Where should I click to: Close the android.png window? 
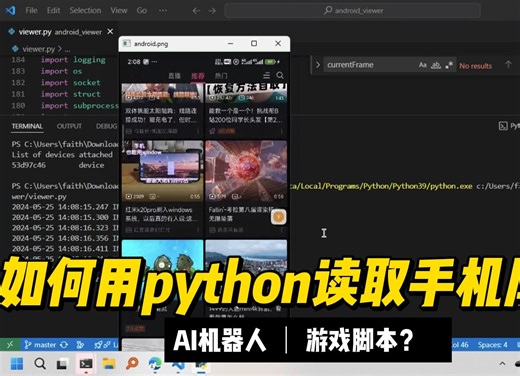[278, 43]
